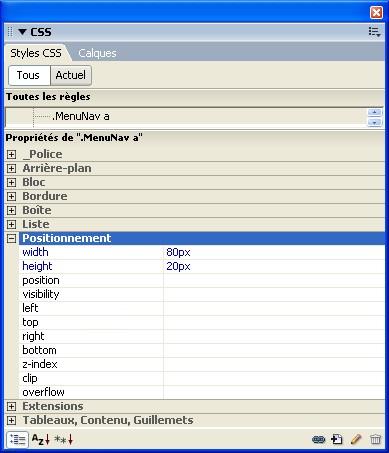Show list view sorted alphabetically icon

(x=41, y=439)
